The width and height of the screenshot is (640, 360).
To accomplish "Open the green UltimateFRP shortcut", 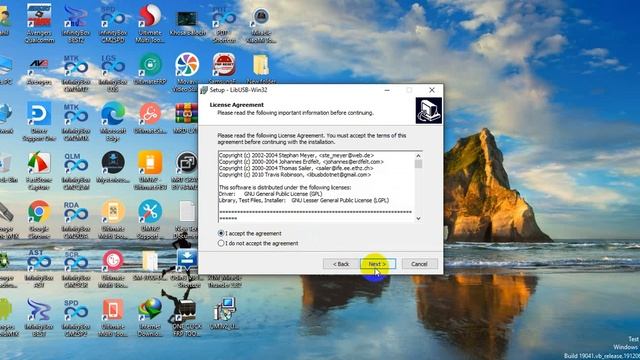I will pyautogui.click(x=150, y=70).
